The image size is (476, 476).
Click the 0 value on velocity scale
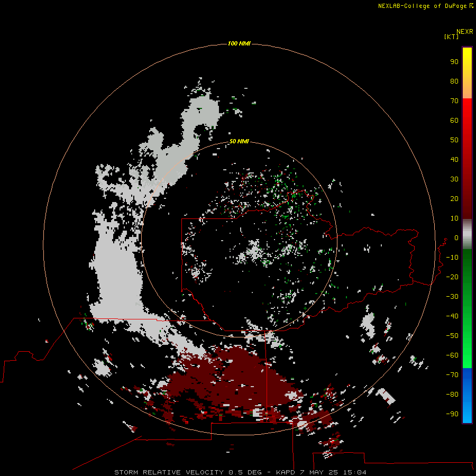456,237
